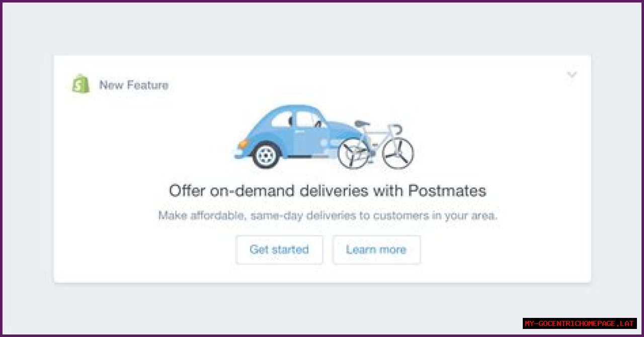Click the New Feature label
Viewport: 644px width, 337px height.
coord(134,85)
